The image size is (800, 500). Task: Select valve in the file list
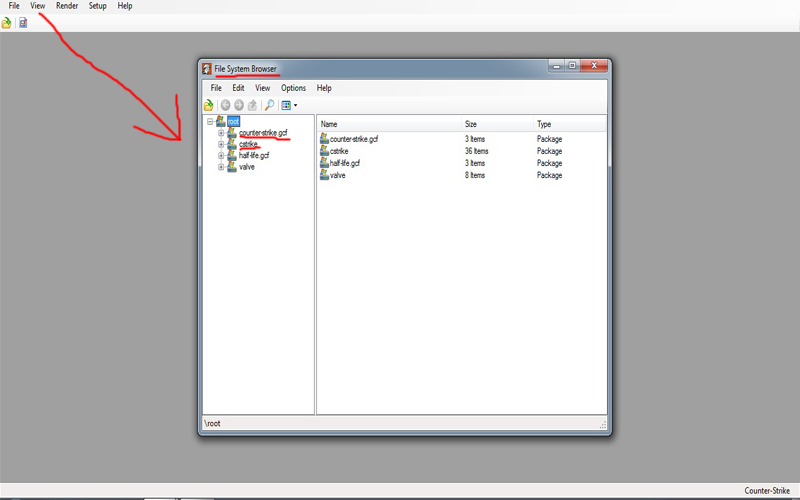[x=338, y=175]
